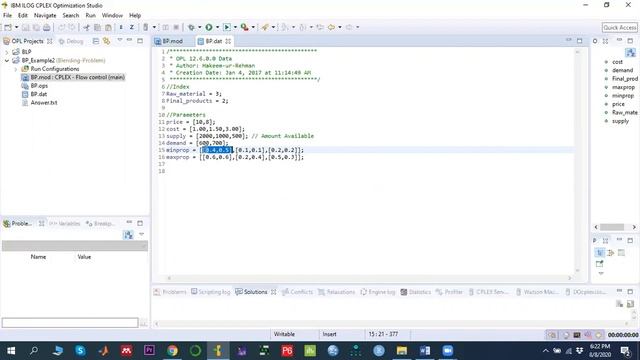This screenshot has height=360, width=640.
Task: Click the taskbar search icon
Action: click(x=34, y=351)
